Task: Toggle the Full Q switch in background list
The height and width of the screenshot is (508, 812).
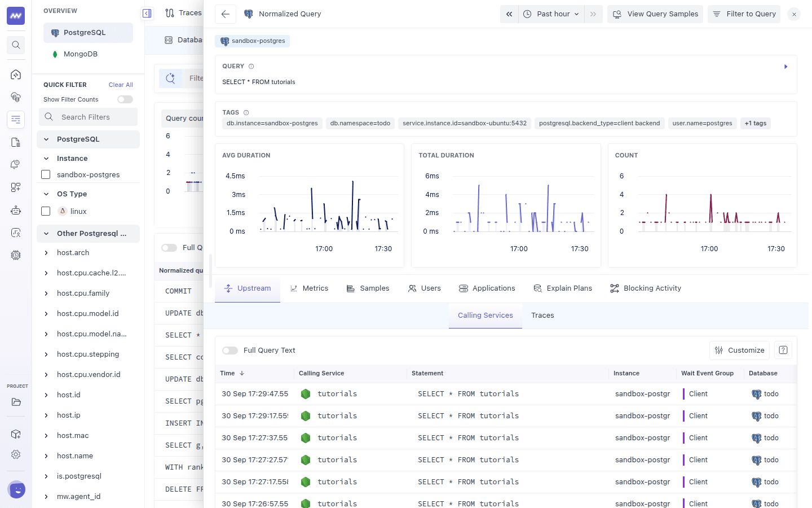Action: (x=169, y=248)
